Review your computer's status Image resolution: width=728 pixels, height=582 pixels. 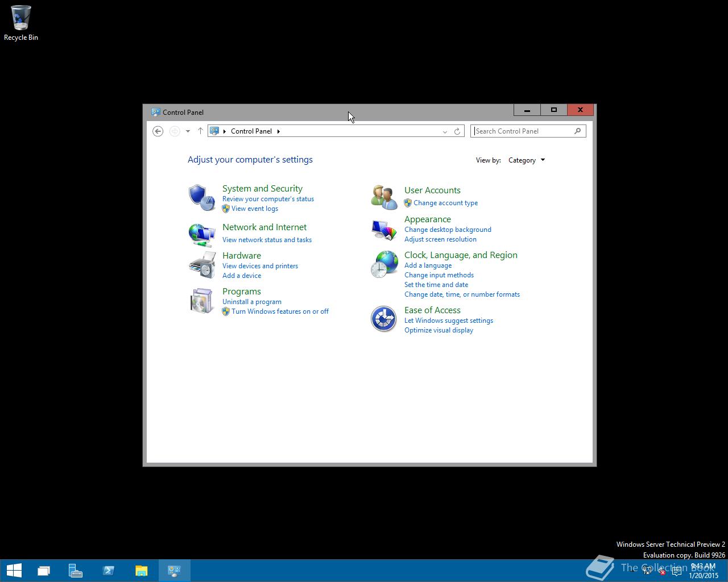(x=268, y=199)
